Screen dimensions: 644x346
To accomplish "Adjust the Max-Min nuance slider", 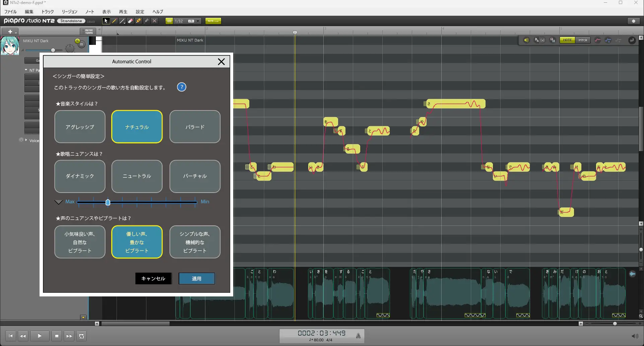I will point(108,202).
